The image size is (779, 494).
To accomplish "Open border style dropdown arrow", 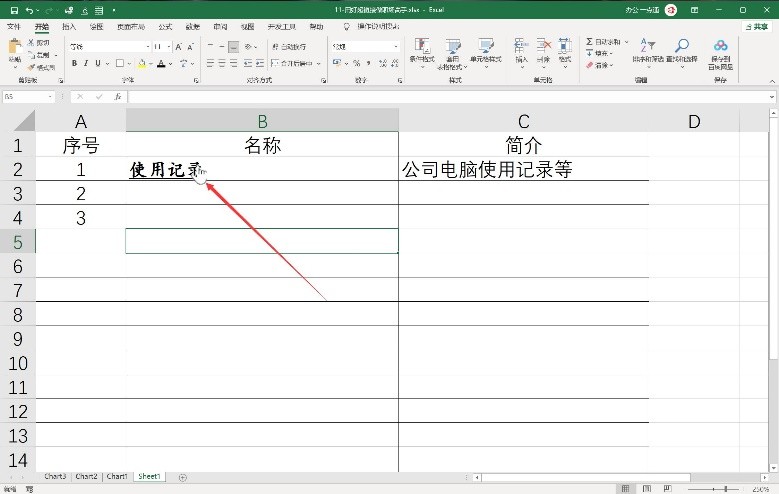I will click(x=129, y=64).
